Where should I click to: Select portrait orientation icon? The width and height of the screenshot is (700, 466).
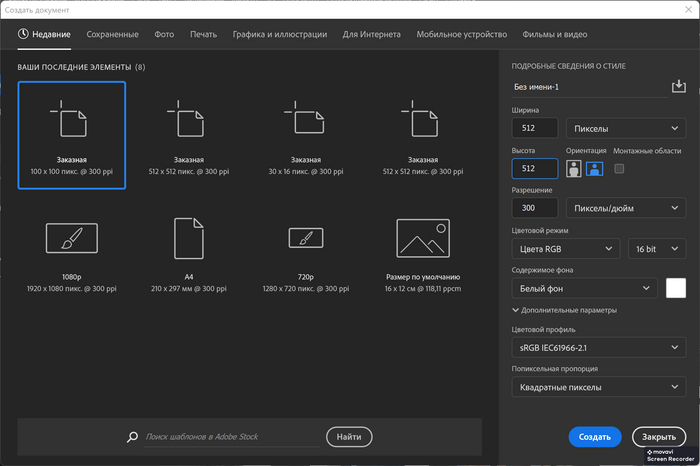click(574, 169)
